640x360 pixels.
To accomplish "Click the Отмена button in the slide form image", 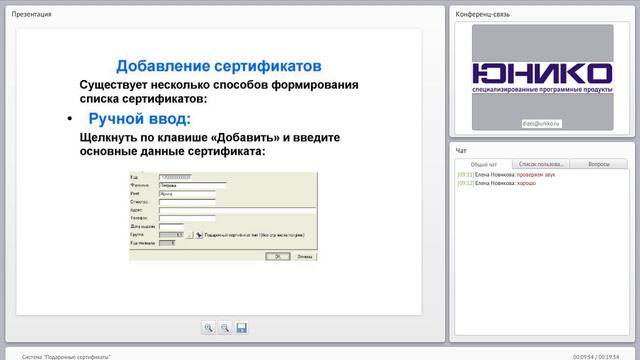I will pos(304,256).
